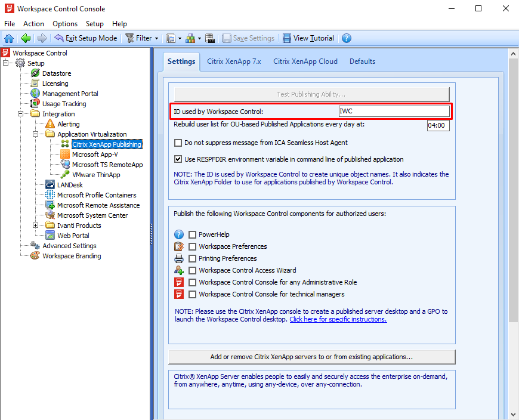Check Console for any Administrative Role

(x=192, y=282)
